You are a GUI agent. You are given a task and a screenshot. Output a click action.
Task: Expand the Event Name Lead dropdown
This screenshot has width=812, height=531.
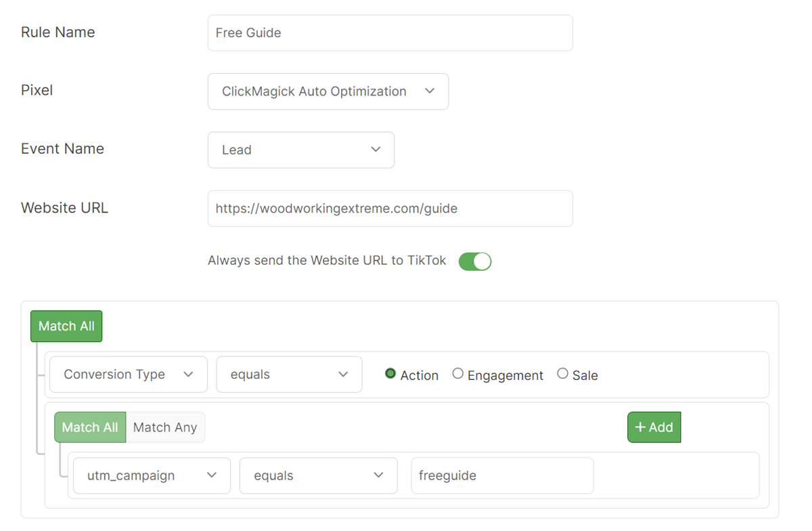pos(300,150)
